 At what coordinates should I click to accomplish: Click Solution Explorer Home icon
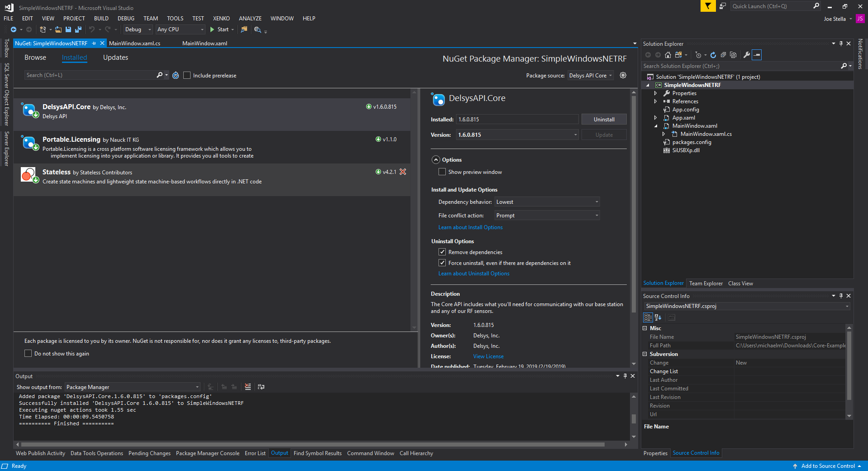tap(668, 55)
